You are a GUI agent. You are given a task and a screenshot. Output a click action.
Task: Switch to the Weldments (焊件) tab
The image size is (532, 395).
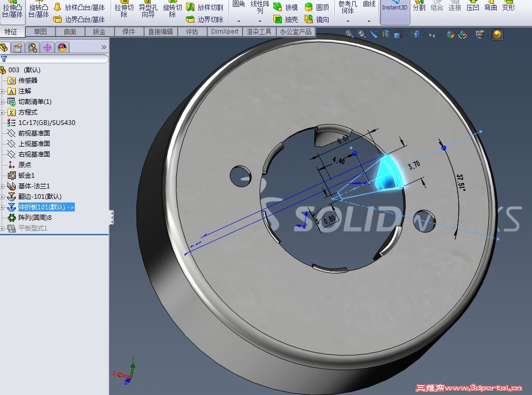coord(129,32)
